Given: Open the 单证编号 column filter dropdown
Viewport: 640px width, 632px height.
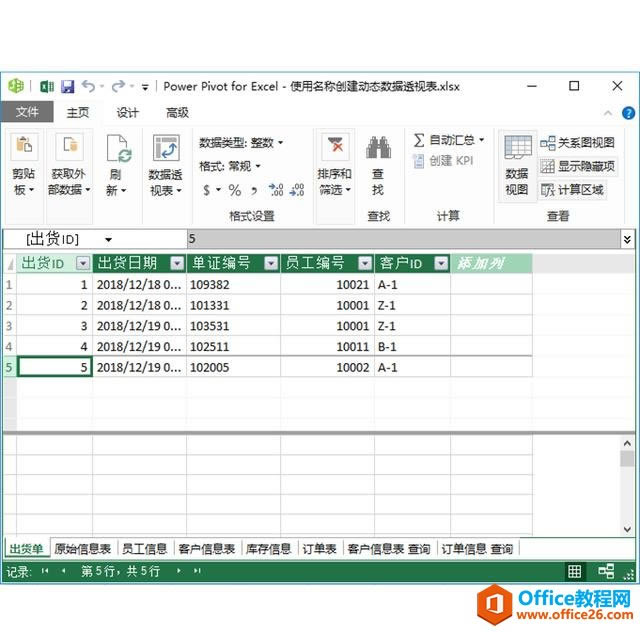Looking at the screenshot, I should tap(271, 263).
